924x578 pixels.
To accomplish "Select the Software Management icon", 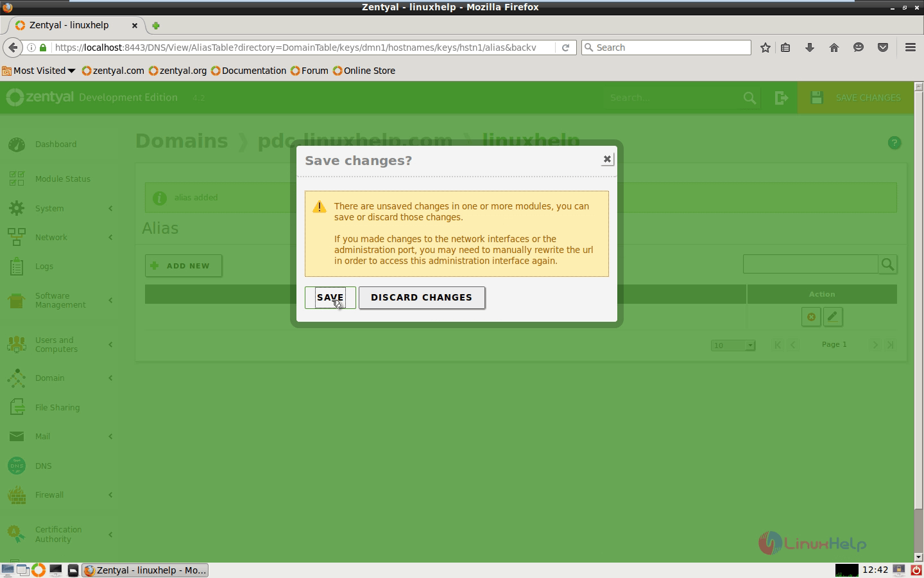I will [x=17, y=300].
